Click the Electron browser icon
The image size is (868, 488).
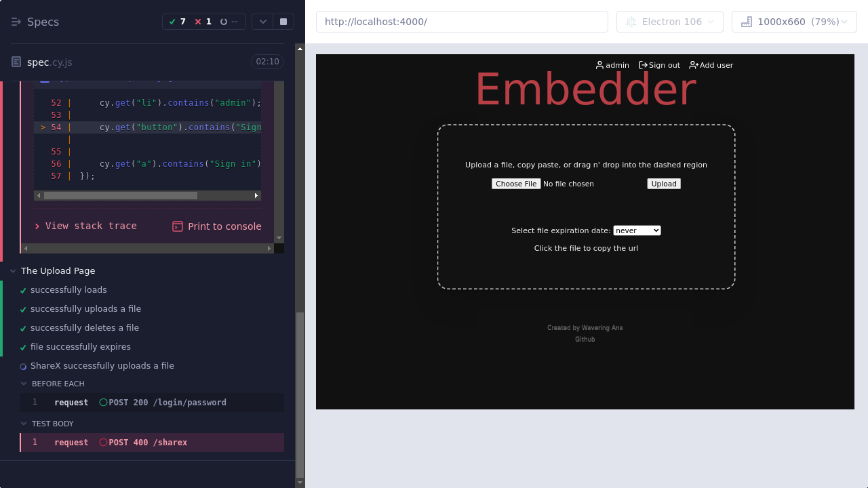tap(631, 22)
